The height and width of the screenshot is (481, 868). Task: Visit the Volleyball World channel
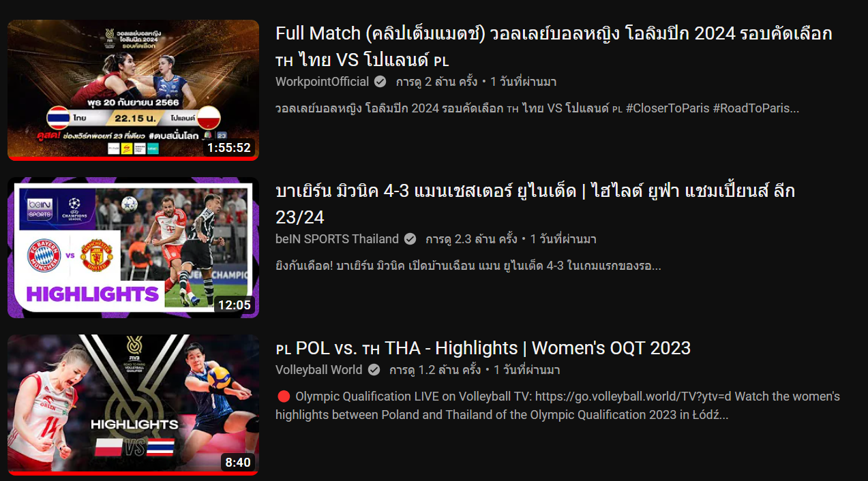coord(318,370)
